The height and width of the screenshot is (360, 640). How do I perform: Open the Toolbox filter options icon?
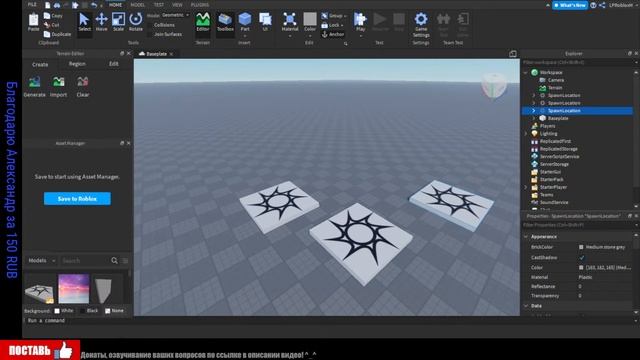(125, 260)
